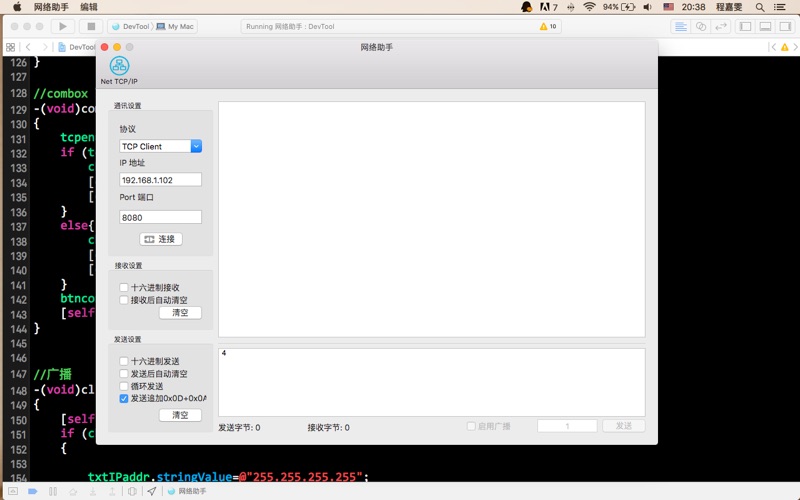800x500 pixels.
Task: Open the 网络助手 application menu
Action: click(x=51, y=7)
